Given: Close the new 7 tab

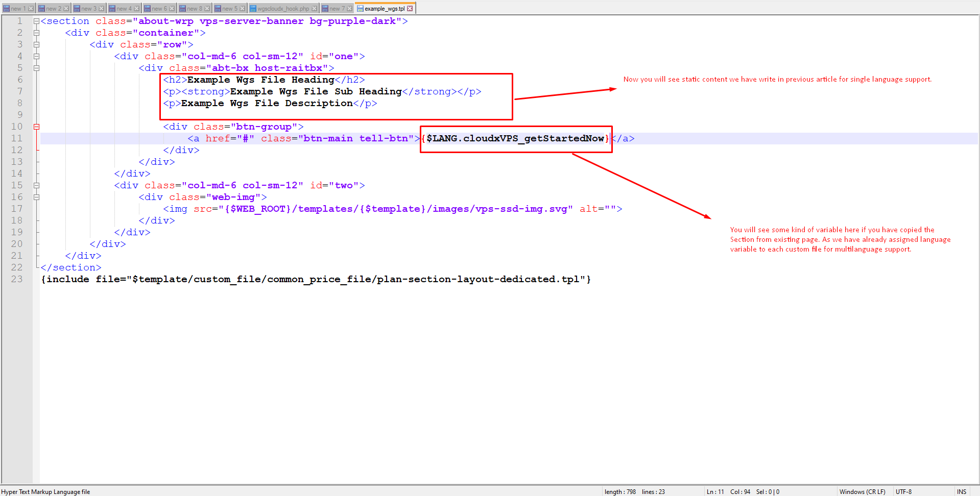Looking at the screenshot, I should [349, 9].
